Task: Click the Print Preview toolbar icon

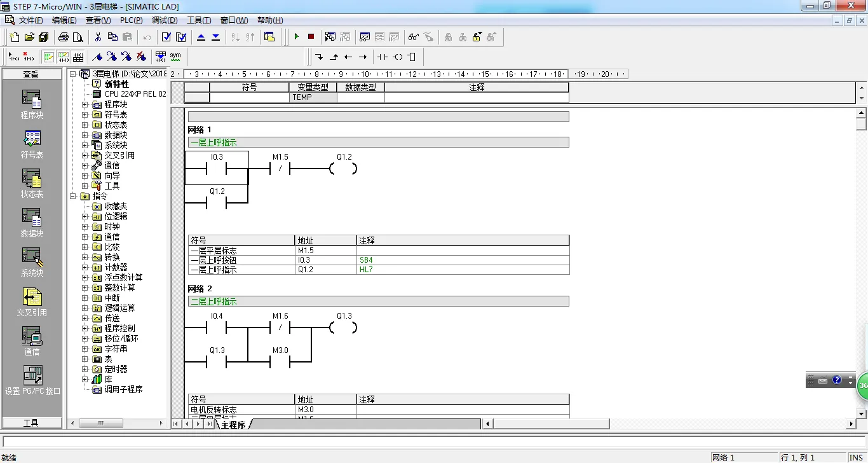Action: coord(78,37)
